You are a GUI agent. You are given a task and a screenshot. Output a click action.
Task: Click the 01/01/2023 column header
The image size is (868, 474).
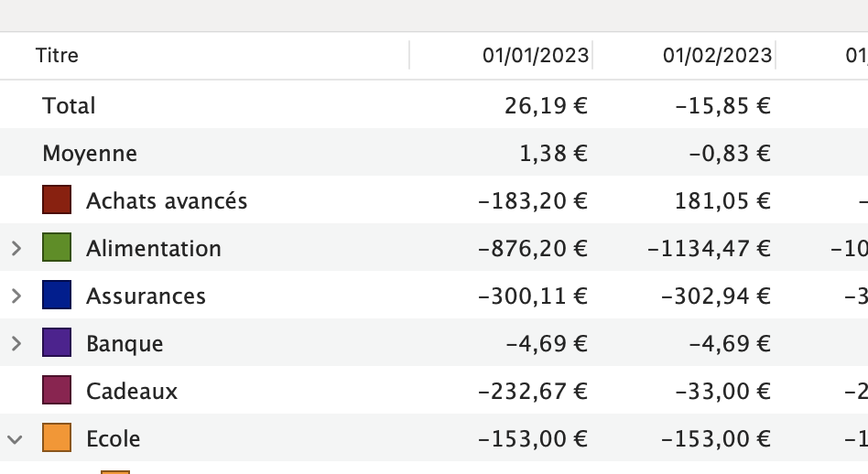click(536, 55)
